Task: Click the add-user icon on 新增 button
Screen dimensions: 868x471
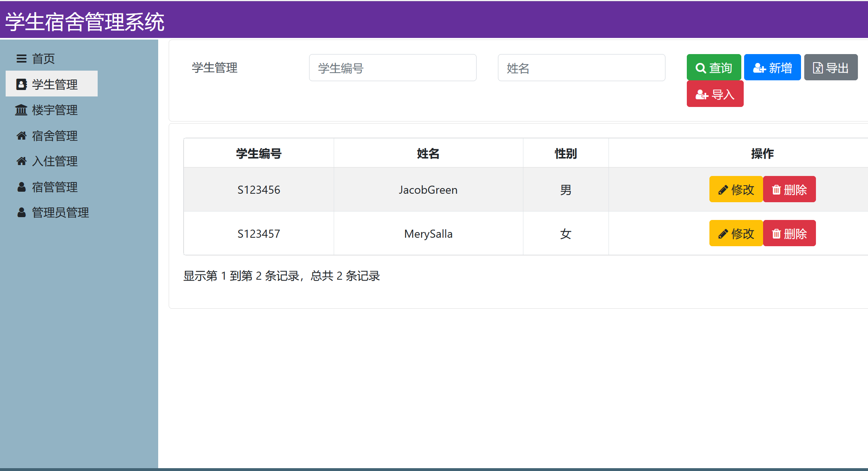Action: pyautogui.click(x=759, y=67)
